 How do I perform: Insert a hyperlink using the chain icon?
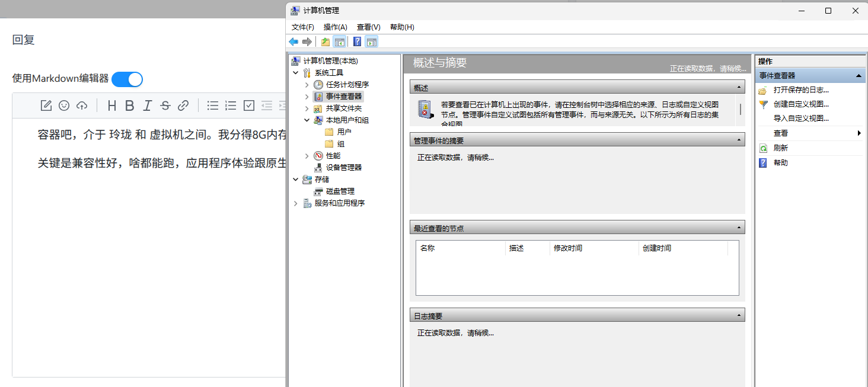pos(183,105)
